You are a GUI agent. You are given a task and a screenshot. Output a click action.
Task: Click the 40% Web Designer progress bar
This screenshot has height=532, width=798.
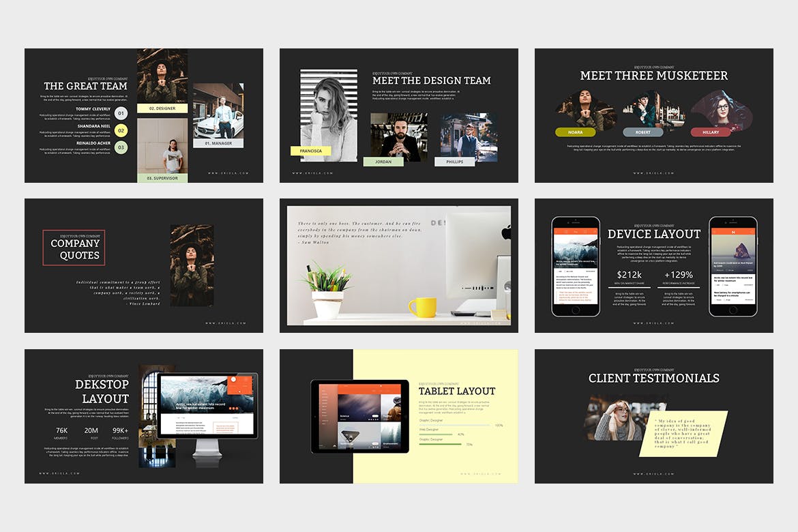(x=437, y=434)
